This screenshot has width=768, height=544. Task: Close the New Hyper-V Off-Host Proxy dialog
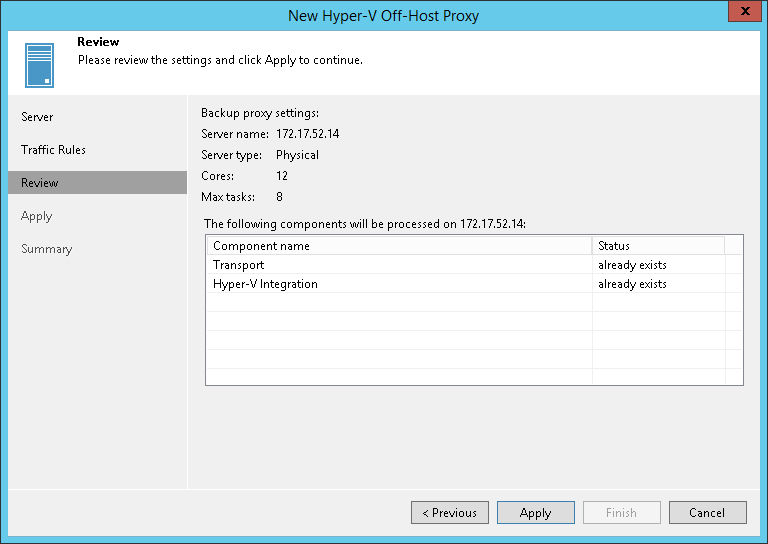[740, 13]
